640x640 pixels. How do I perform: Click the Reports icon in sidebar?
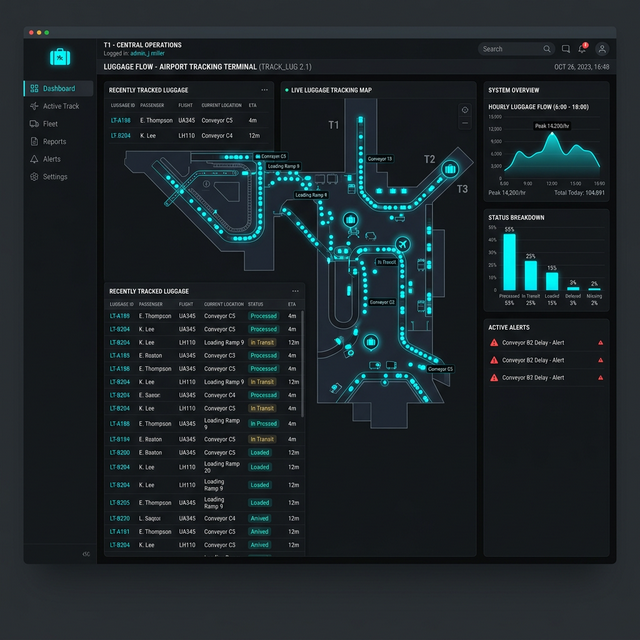tap(35, 142)
